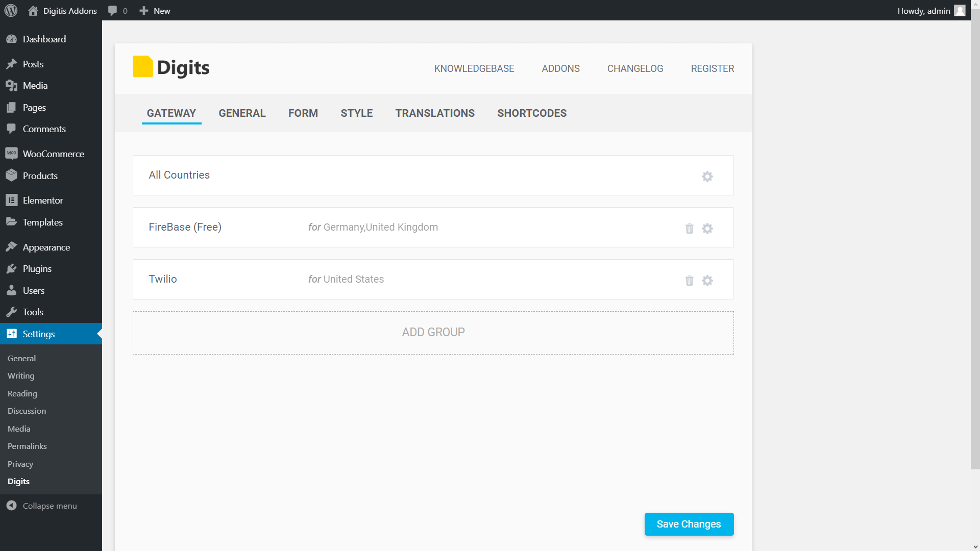Open the KNOWLEDGEBASE link

coord(474,68)
